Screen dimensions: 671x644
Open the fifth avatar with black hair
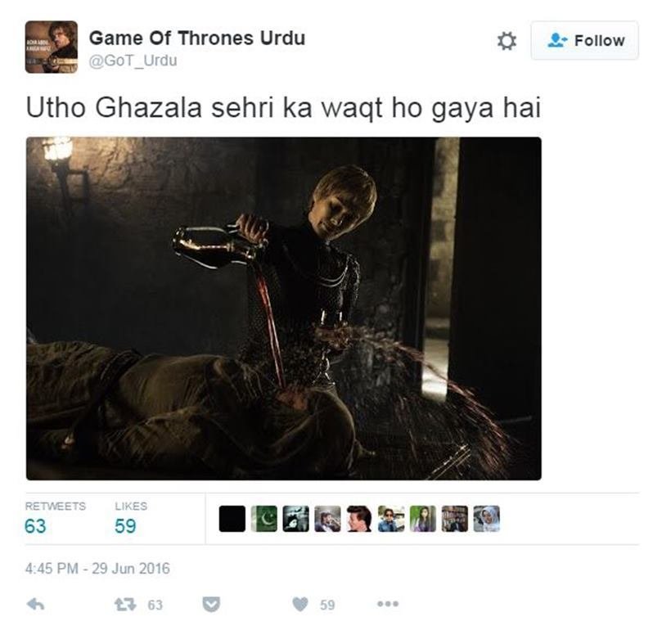[359, 519]
